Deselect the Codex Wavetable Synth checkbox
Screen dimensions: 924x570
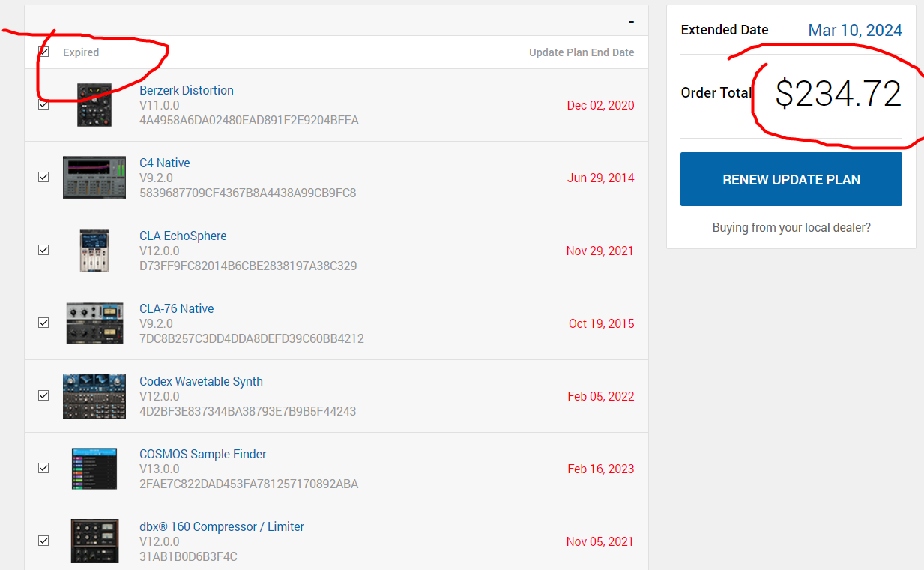[x=43, y=395]
